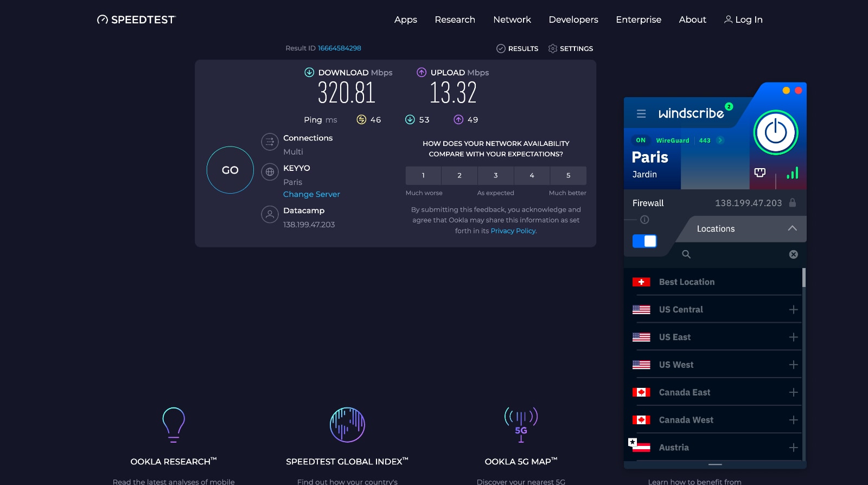Click the Speedtest Global Index globe icon
Image resolution: width=868 pixels, height=485 pixels.
click(x=347, y=425)
